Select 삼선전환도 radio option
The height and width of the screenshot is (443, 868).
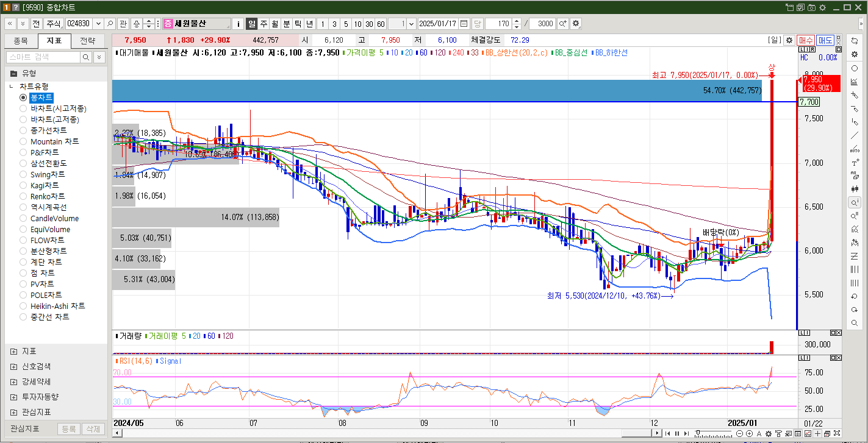pyautogui.click(x=43, y=163)
